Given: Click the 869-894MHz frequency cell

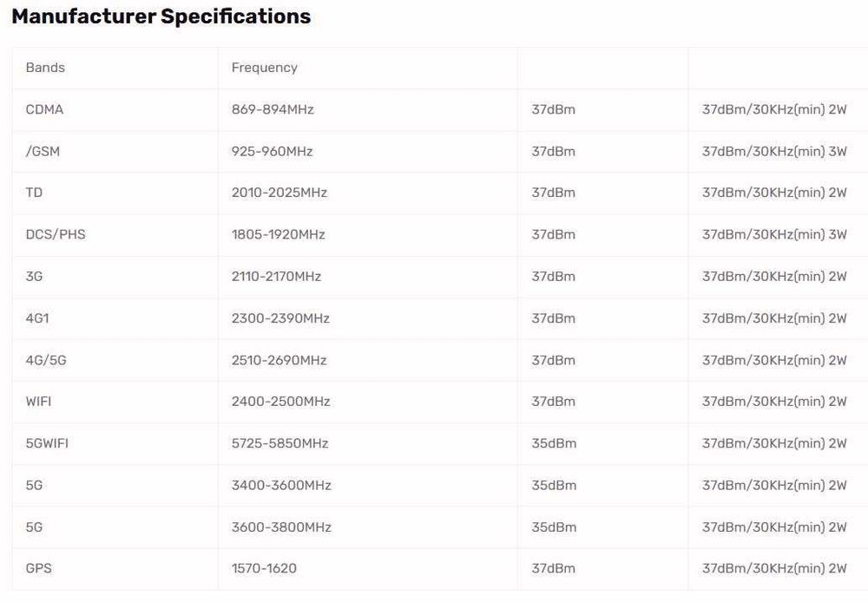Looking at the screenshot, I should pyautogui.click(x=273, y=109).
